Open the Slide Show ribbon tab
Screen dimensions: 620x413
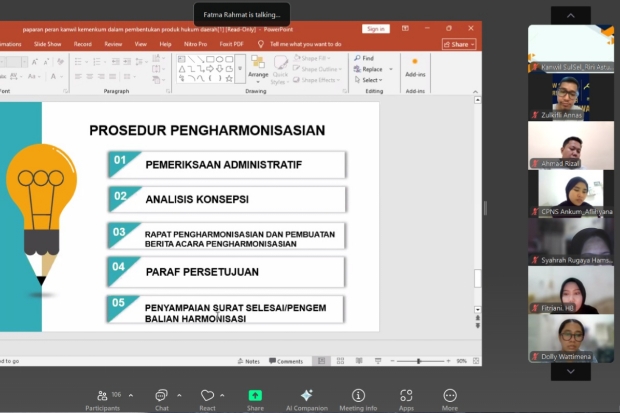click(47, 44)
